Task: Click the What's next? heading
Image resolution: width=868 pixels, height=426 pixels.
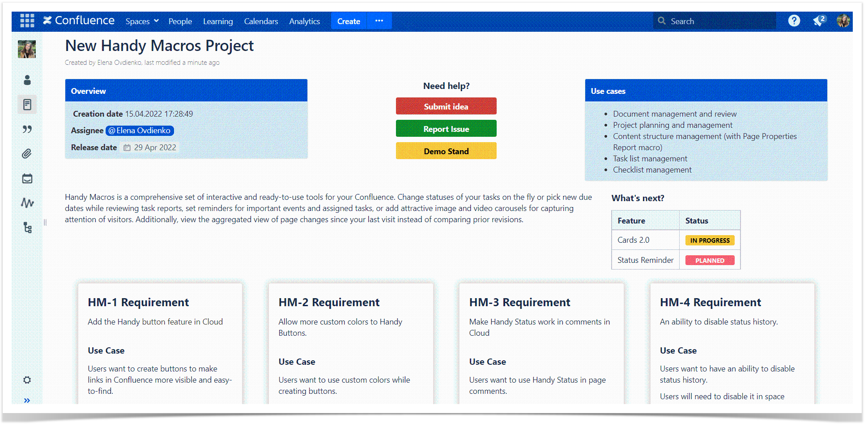Action: coord(638,198)
